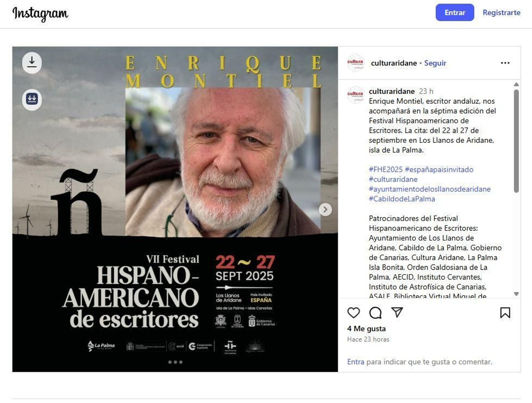Click the #españapaisinvitado hashtag
Image resolution: width=532 pixels, height=403 pixels.
(439, 169)
